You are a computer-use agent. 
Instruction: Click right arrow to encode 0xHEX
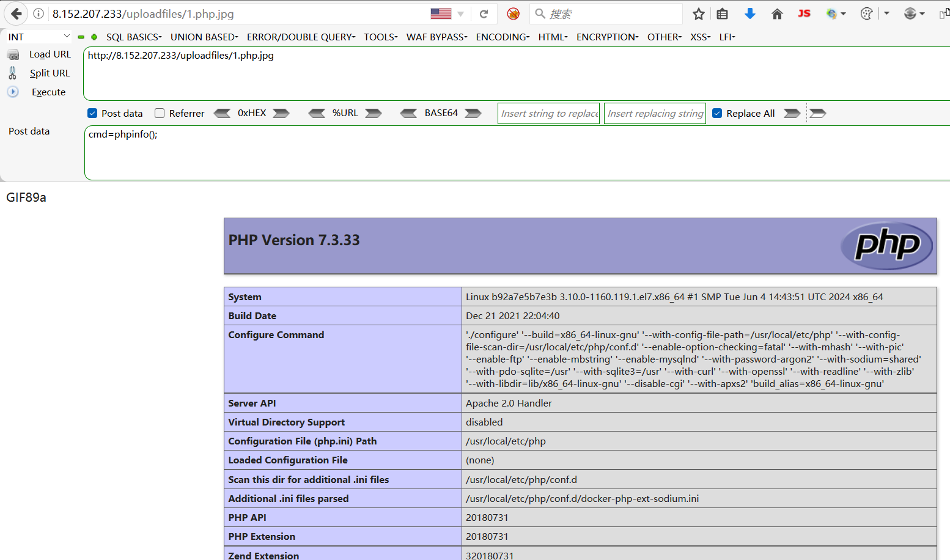tap(281, 113)
